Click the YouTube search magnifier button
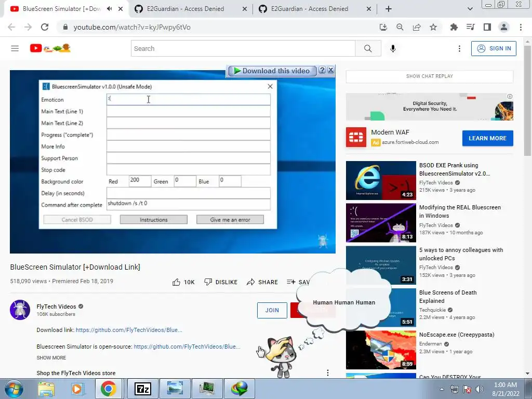The width and height of the screenshot is (532, 399). 368,48
